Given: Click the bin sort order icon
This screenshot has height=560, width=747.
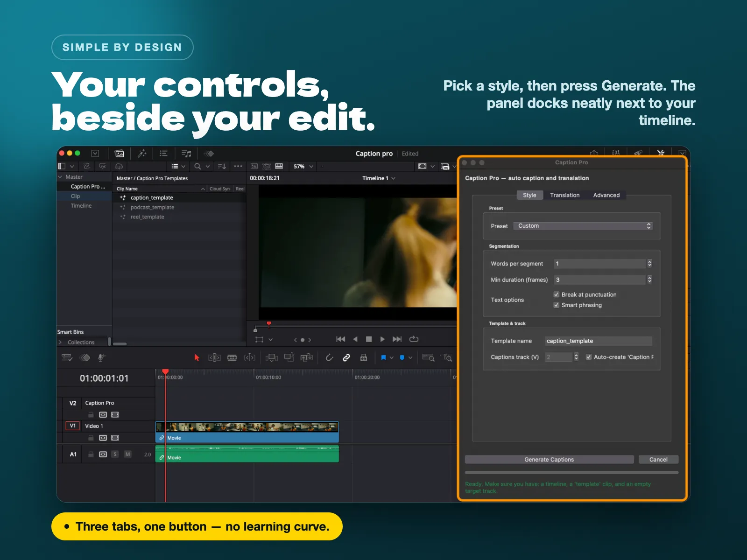Looking at the screenshot, I should click(222, 166).
